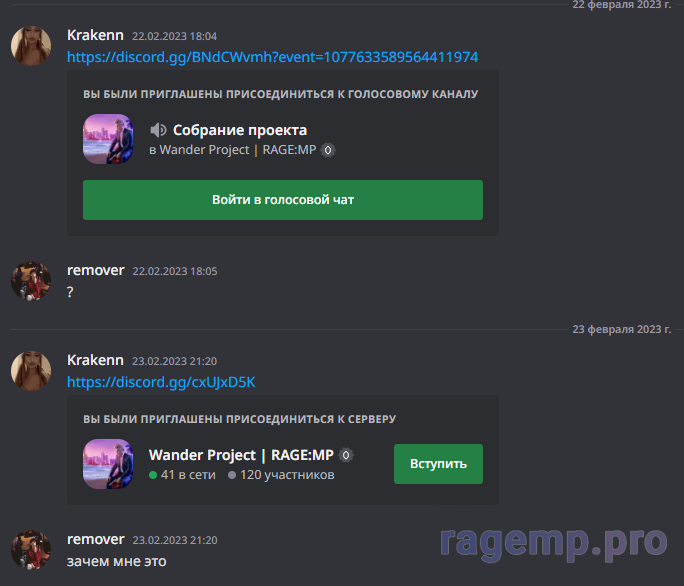Image resolution: width=684 pixels, height=586 pixels.
Task: Open the Wander Project server icon in the voice invite
Action: click(x=108, y=139)
